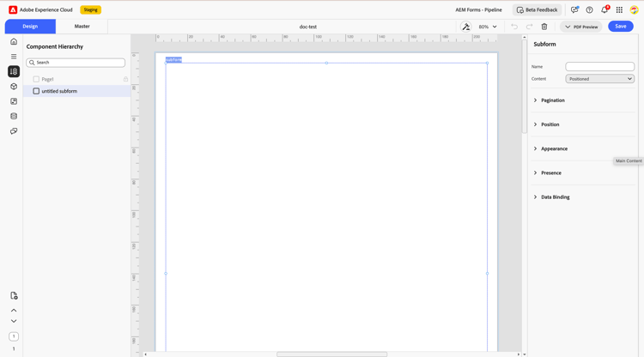
Task: Open the database data sources icon
Action: [14, 116]
